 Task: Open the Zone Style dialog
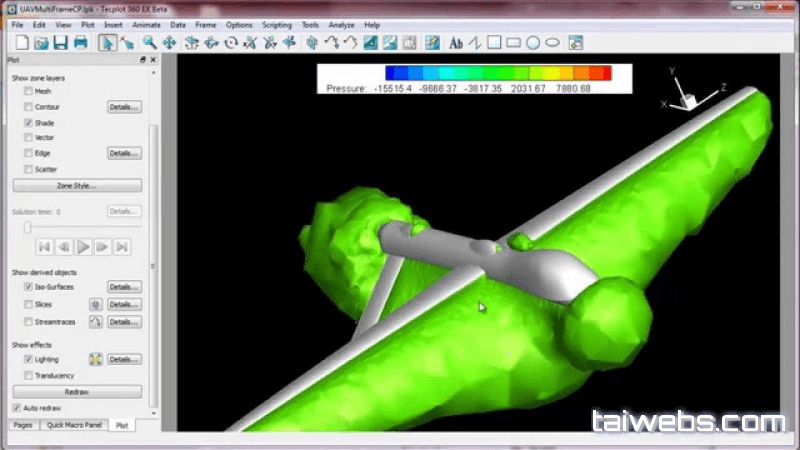point(77,186)
